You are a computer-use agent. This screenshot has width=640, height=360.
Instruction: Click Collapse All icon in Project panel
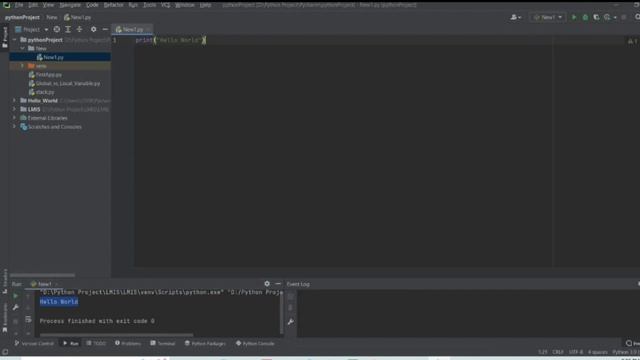coord(80,29)
